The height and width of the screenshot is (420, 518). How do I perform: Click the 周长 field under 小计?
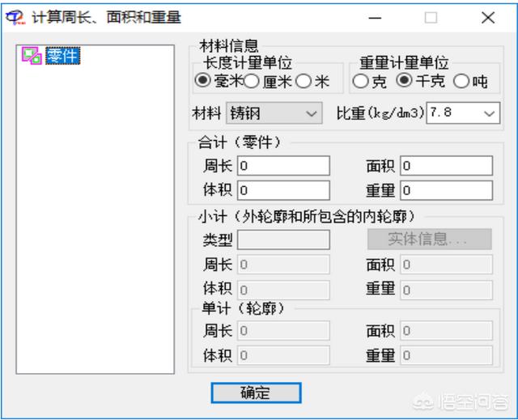[283, 265]
